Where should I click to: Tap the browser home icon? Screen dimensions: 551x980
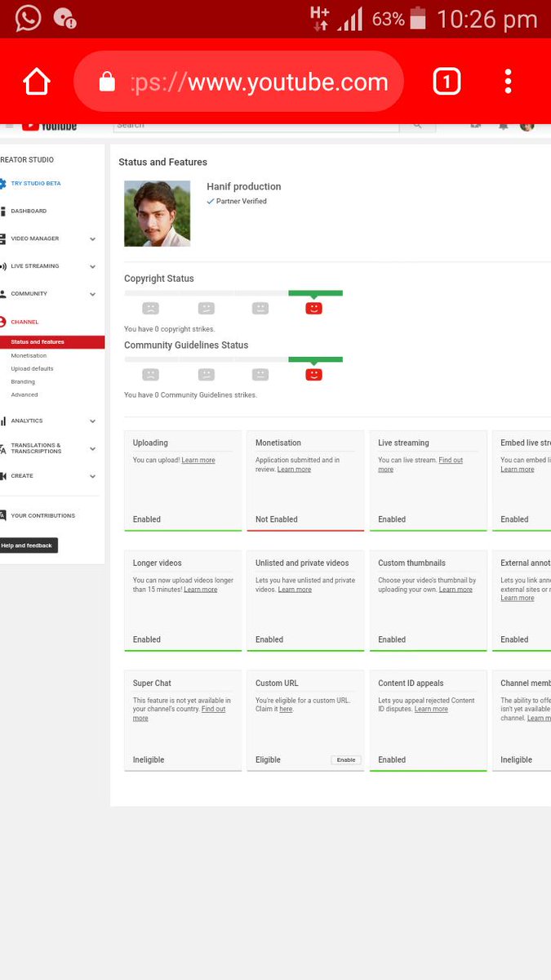tap(37, 82)
